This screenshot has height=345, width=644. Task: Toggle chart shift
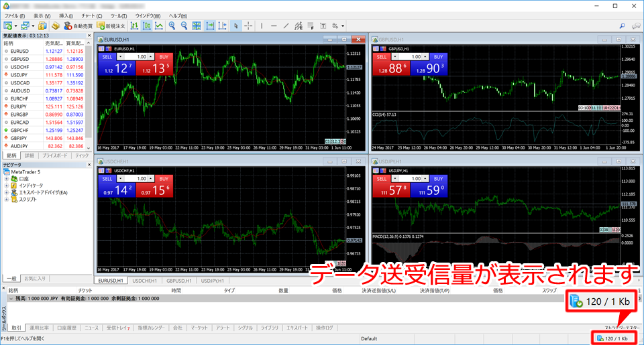tap(222, 26)
